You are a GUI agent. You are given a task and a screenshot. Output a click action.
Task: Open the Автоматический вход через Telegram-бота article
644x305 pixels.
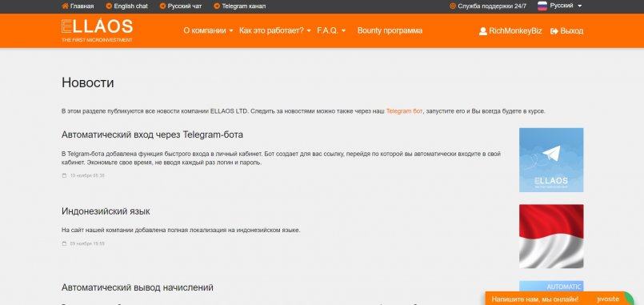152,134
